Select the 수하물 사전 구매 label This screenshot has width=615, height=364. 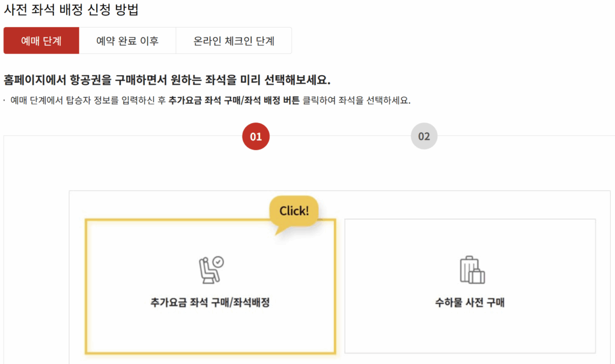tap(470, 302)
